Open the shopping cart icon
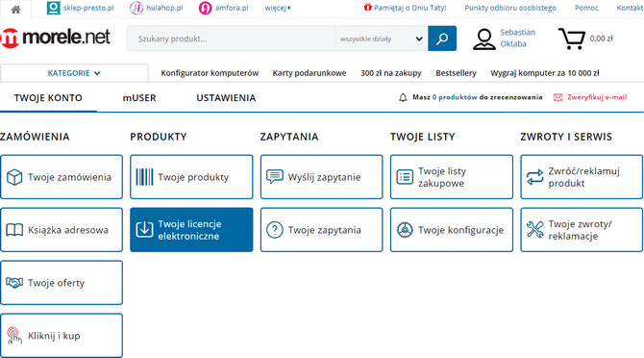The width and height of the screenshot is (644, 358). [x=572, y=38]
